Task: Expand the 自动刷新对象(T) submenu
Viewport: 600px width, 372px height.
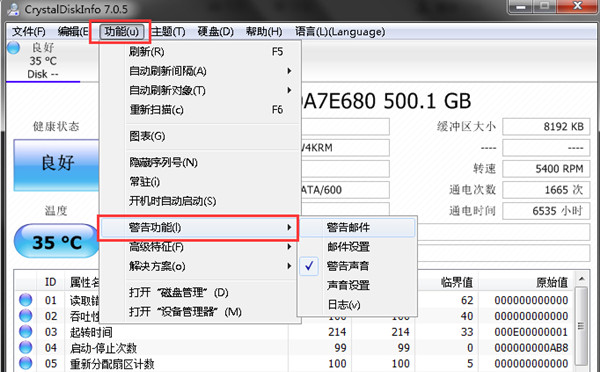Action: [x=200, y=90]
